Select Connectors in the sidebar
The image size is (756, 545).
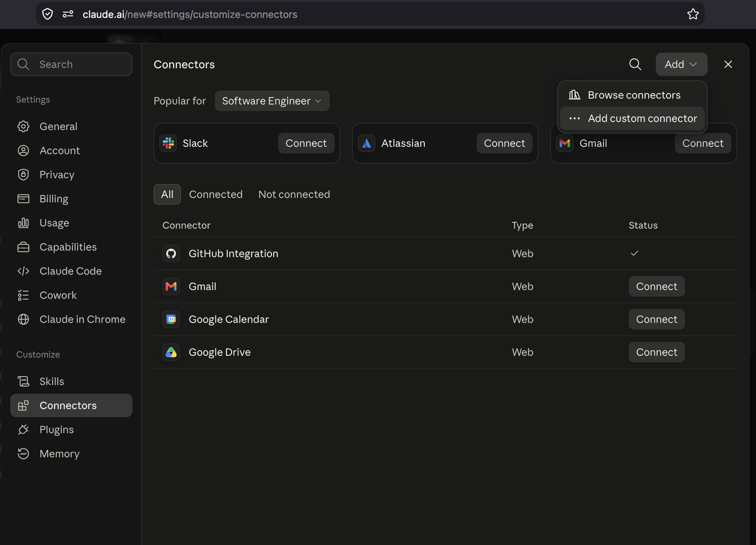pos(71,405)
